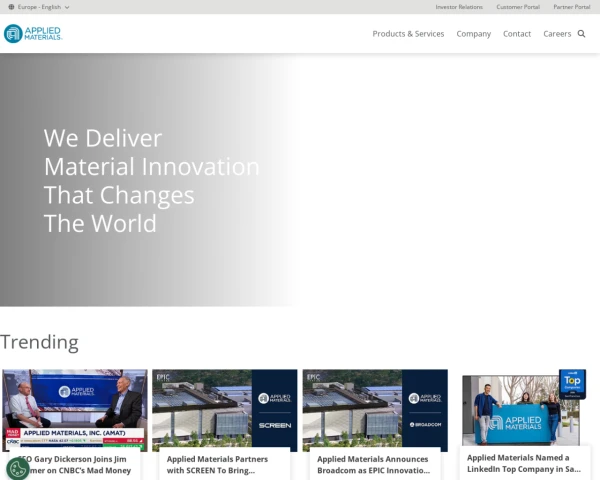Image resolution: width=600 pixels, height=480 pixels.
Task: Open the Careers menu item
Action: [x=557, y=34]
